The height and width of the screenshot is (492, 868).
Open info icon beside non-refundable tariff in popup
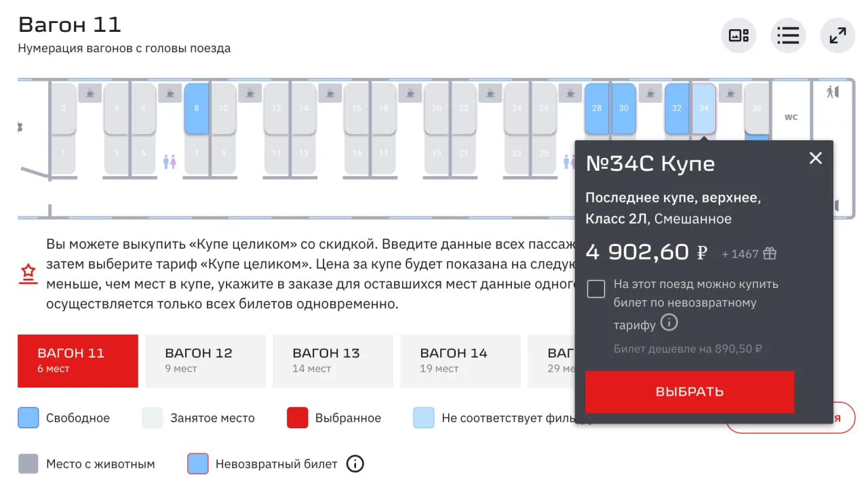pyautogui.click(x=669, y=323)
